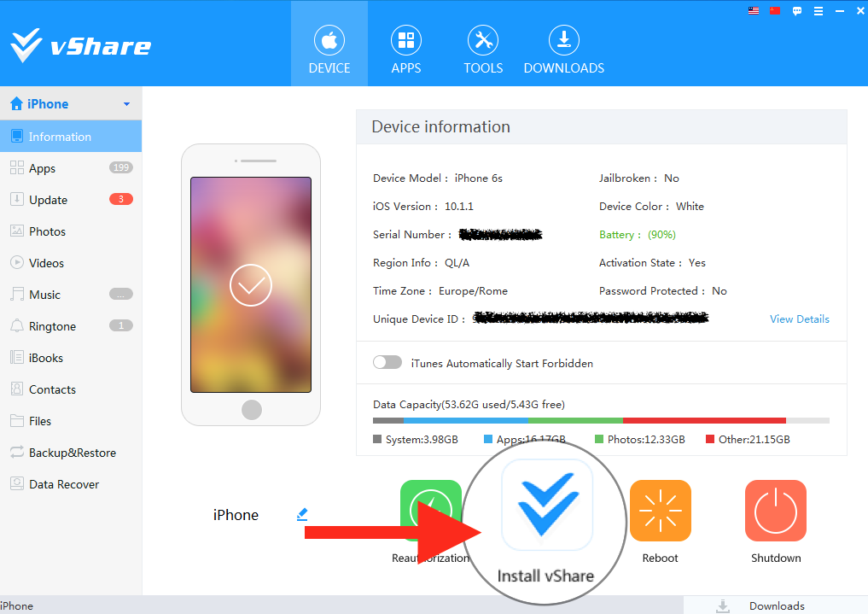The image size is (868, 614).
Task: Open Files in the sidebar
Action: (71, 421)
